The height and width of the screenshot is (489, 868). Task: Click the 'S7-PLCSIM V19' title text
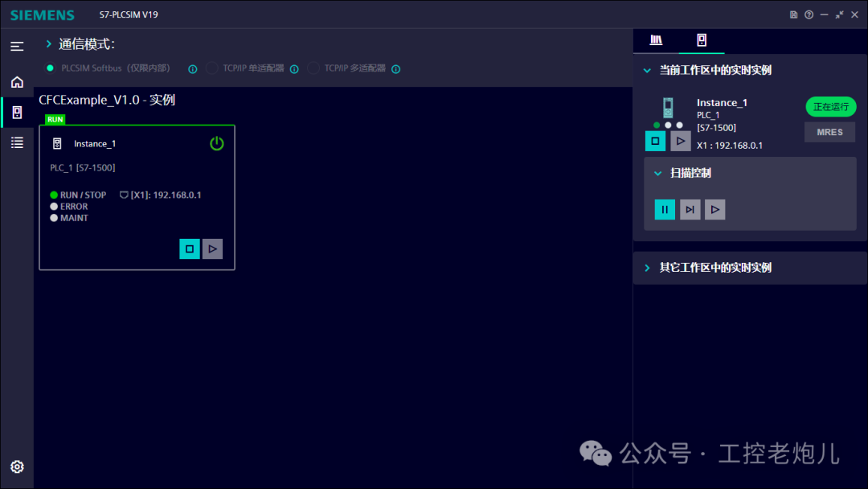point(129,15)
